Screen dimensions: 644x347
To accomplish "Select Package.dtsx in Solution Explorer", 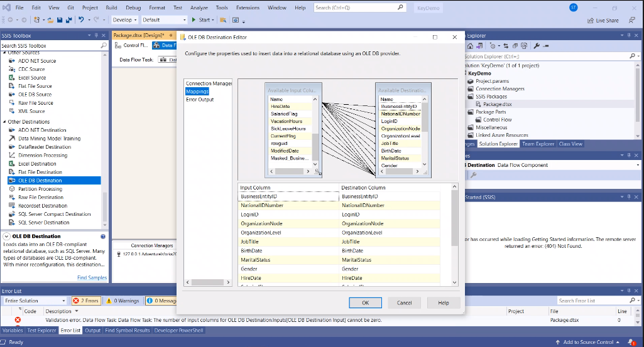I will coord(497,104).
